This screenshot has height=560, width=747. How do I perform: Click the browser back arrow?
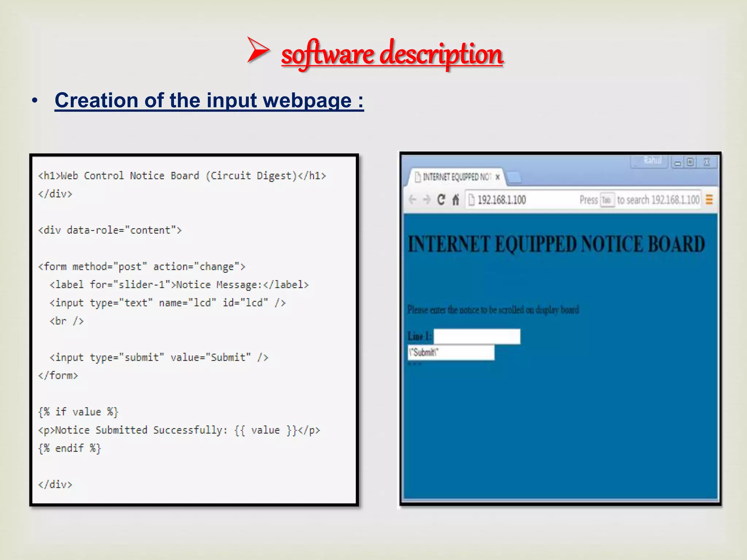tap(413, 200)
